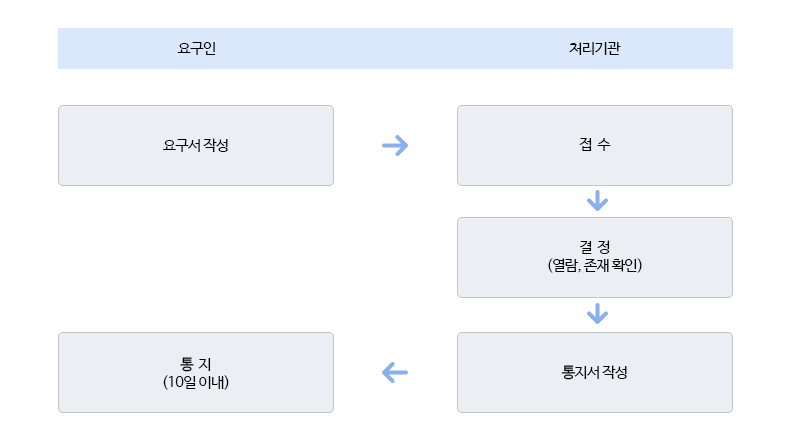Select the 접수 step box
This screenshot has width=790, height=446.
(595, 146)
